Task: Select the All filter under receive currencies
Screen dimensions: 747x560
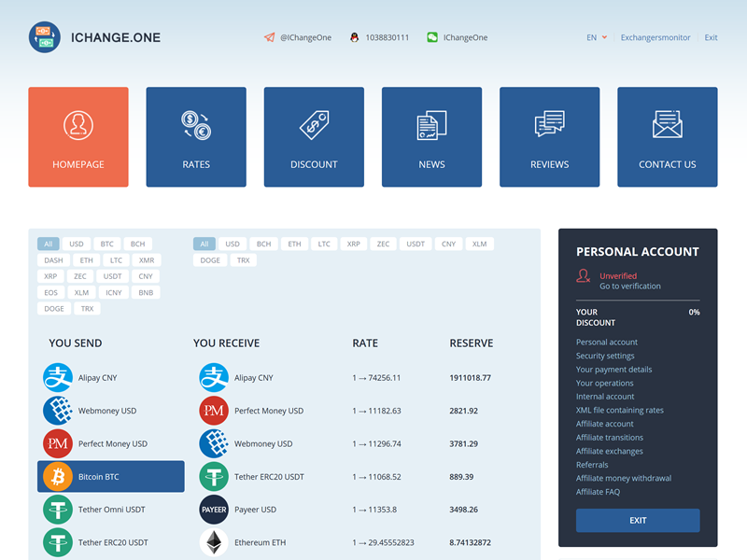Action: [x=204, y=244]
